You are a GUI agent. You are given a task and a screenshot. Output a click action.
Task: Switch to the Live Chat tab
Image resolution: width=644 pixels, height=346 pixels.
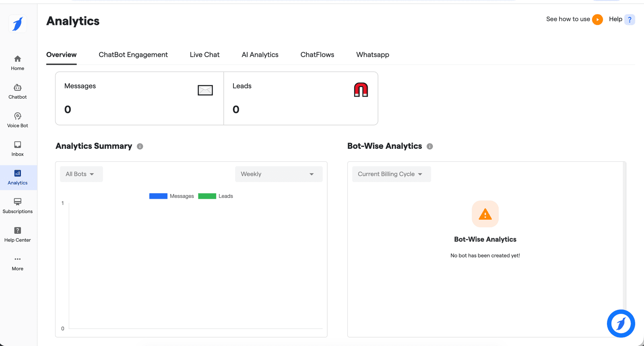(205, 55)
